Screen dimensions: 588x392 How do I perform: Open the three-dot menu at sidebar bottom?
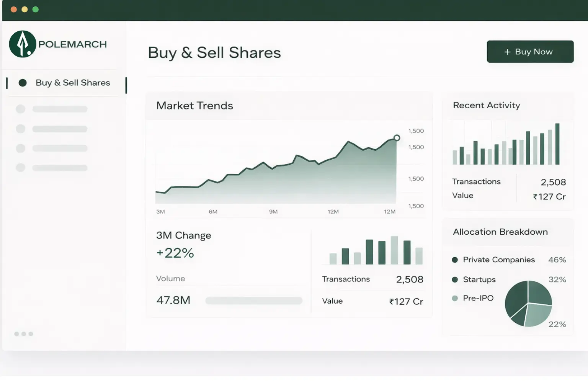[x=23, y=334]
